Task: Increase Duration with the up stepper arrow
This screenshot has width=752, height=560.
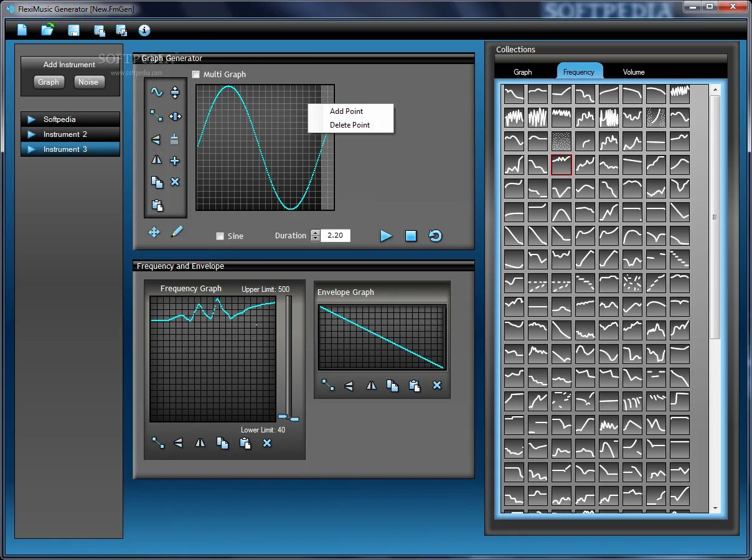Action: [x=315, y=233]
